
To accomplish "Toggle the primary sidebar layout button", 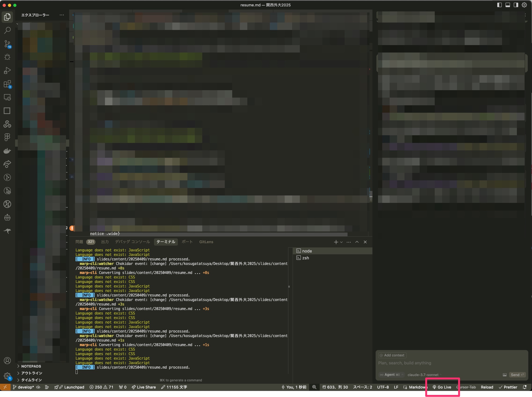I will (499, 5).
